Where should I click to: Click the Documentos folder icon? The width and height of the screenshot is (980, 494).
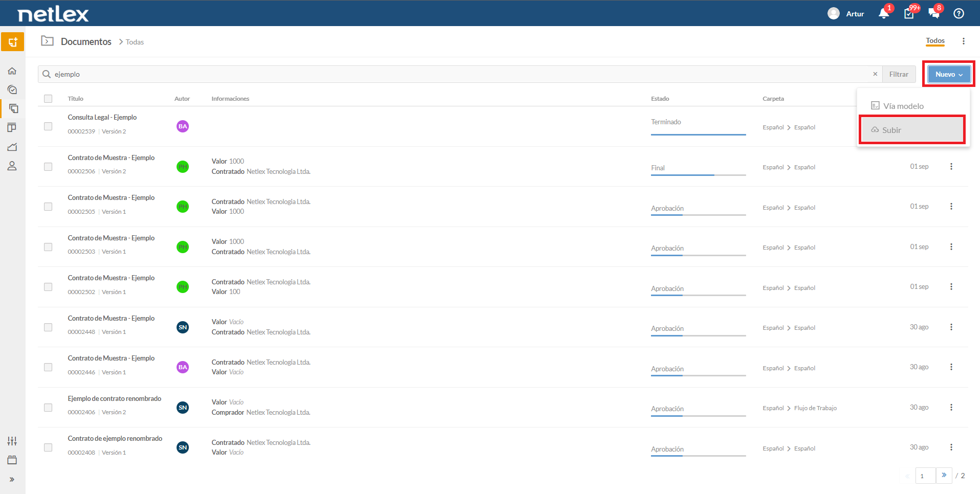(x=48, y=41)
